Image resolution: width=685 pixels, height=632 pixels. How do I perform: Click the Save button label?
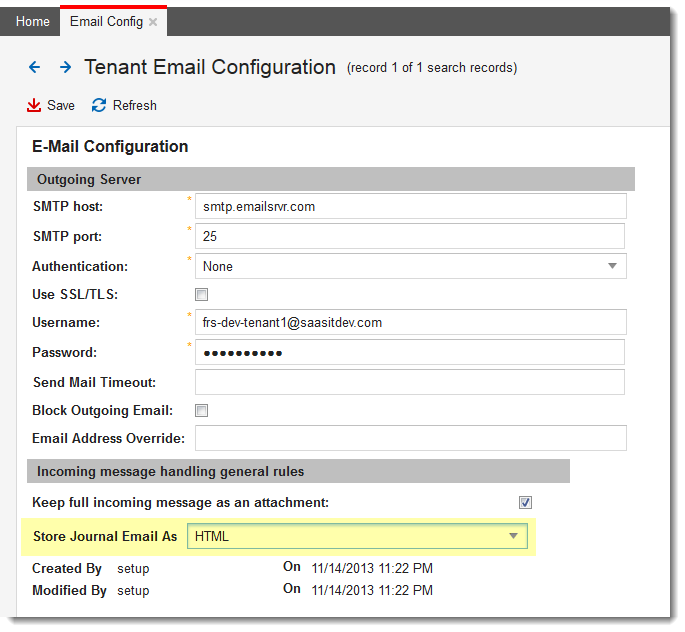(x=61, y=106)
